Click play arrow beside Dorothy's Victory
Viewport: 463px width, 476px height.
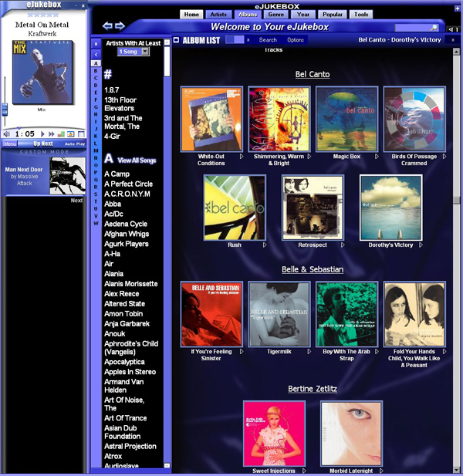click(x=421, y=245)
